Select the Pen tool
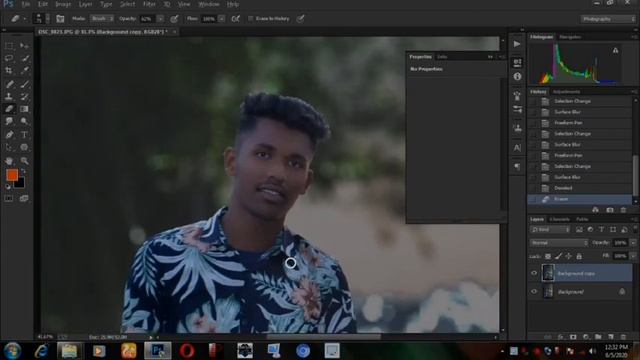The height and width of the screenshot is (360, 640). 9,135
